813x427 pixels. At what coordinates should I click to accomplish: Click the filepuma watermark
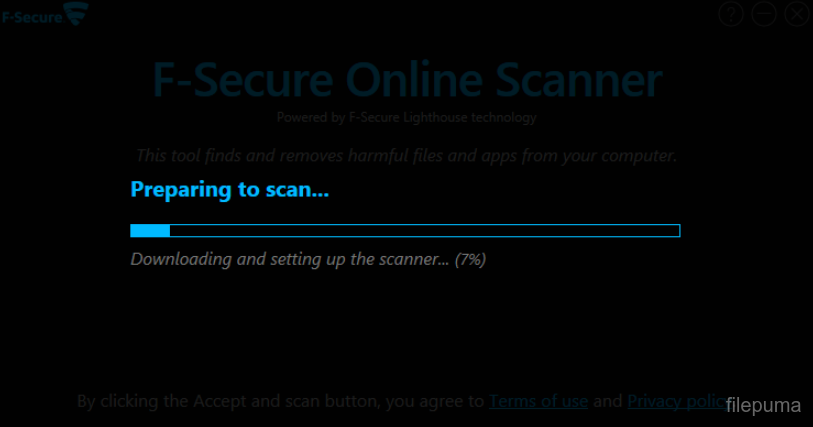tap(765, 405)
